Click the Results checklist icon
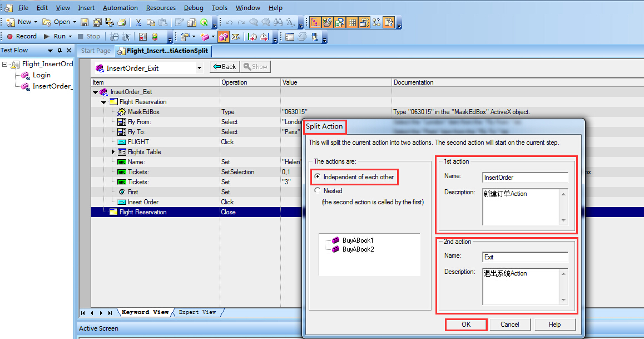This screenshot has width=644, height=339. pyautogui.click(x=142, y=37)
